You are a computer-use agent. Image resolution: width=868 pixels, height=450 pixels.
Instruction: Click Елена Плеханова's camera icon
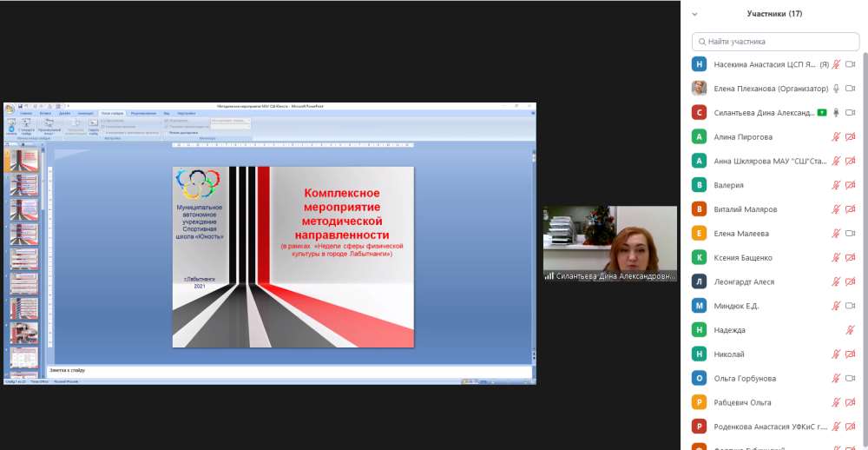[851, 88]
